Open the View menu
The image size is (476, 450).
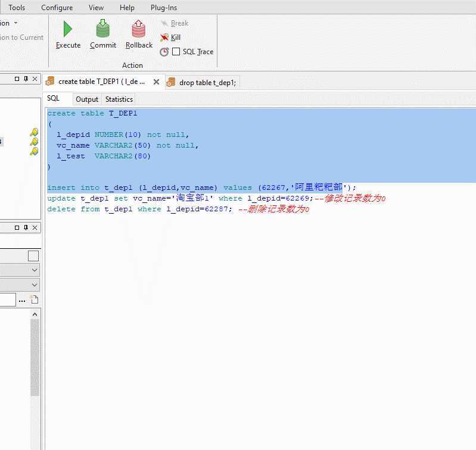coord(96,8)
